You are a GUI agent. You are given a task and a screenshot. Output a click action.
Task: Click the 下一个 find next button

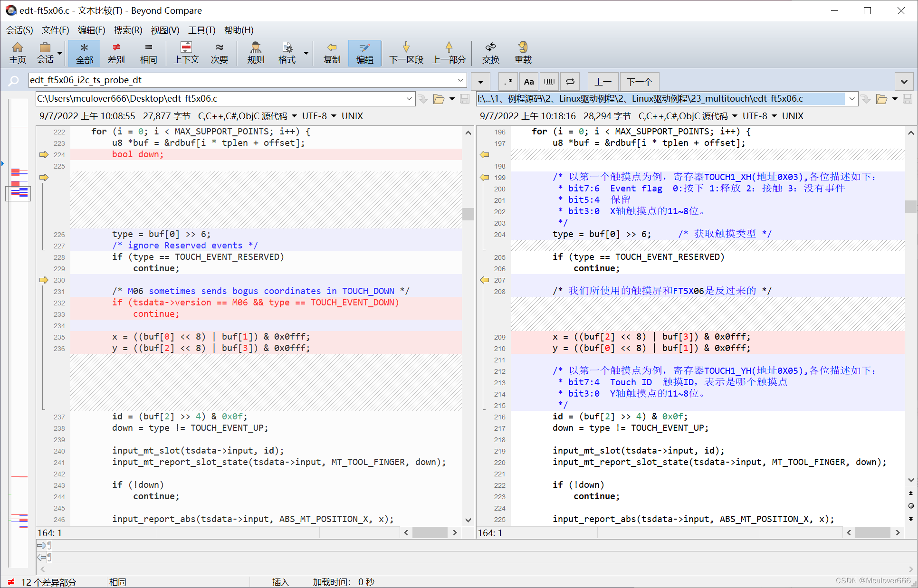click(x=639, y=82)
